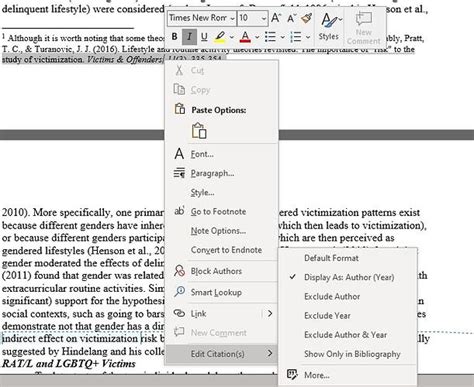
Task: Click the Paste Options clipboard icon
Action: [x=180, y=109]
